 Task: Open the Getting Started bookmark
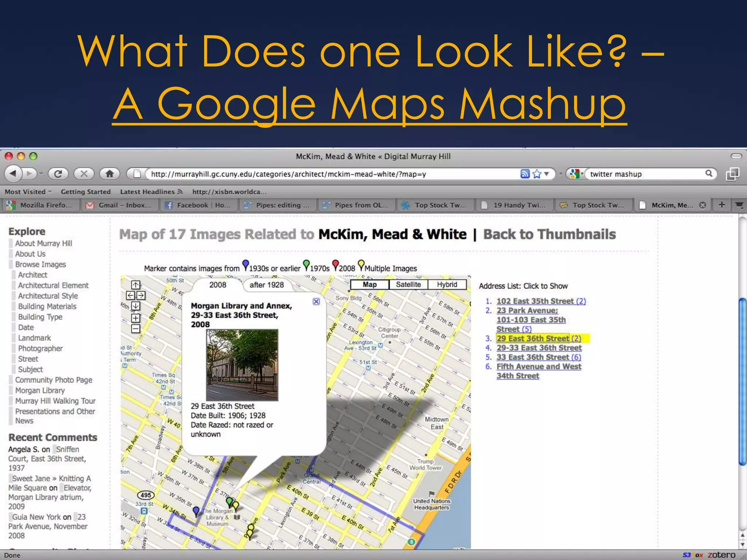pos(86,192)
